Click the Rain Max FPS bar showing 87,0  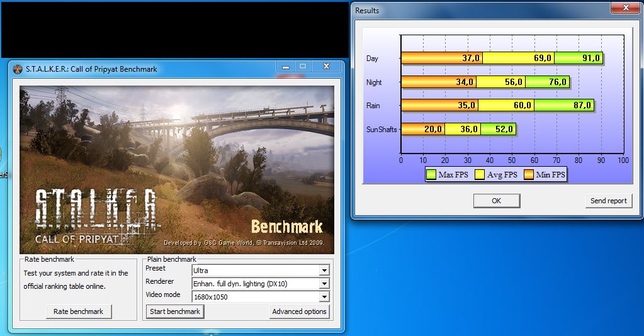(x=564, y=105)
